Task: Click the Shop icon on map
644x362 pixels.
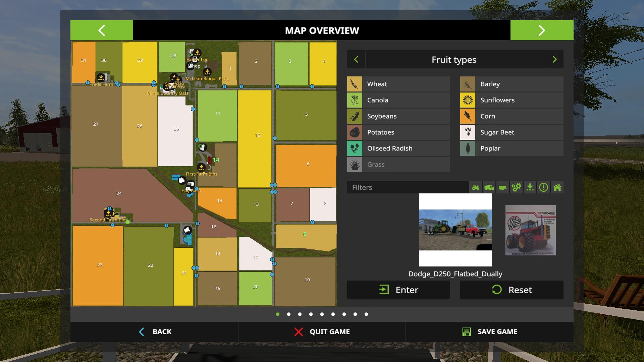Action: (x=191, y=66)
